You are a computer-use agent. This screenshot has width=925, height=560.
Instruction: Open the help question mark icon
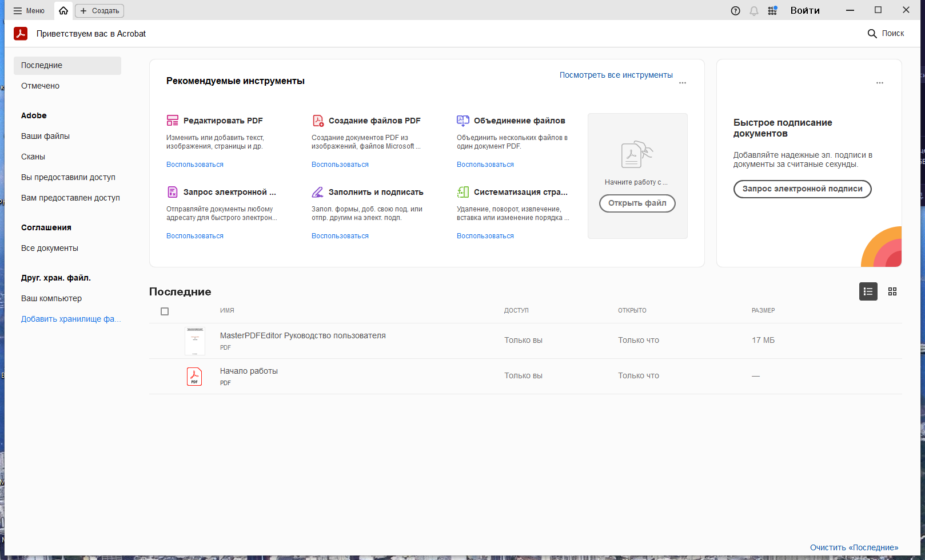pos(736,11)
